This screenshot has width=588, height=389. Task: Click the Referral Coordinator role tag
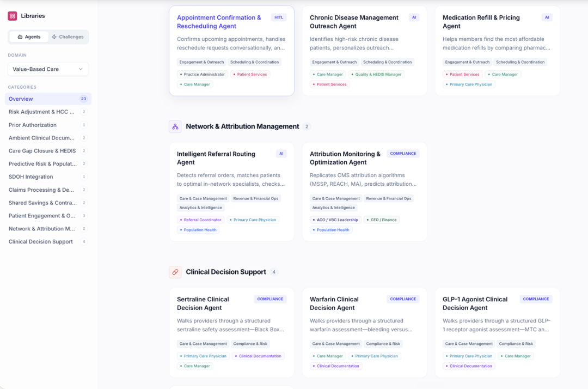200,220
